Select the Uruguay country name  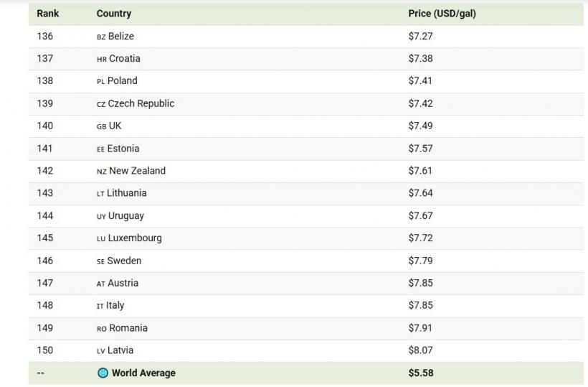coord(125,216)
